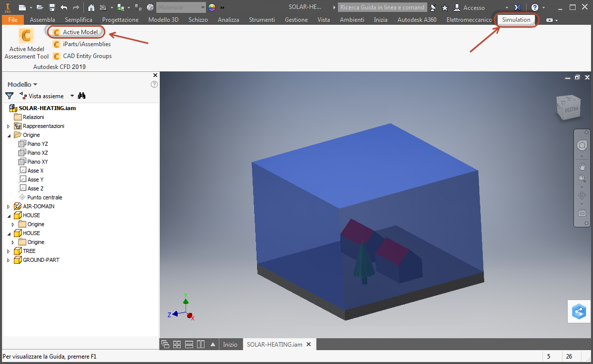Select the Relazioni folder

[29, 117]
